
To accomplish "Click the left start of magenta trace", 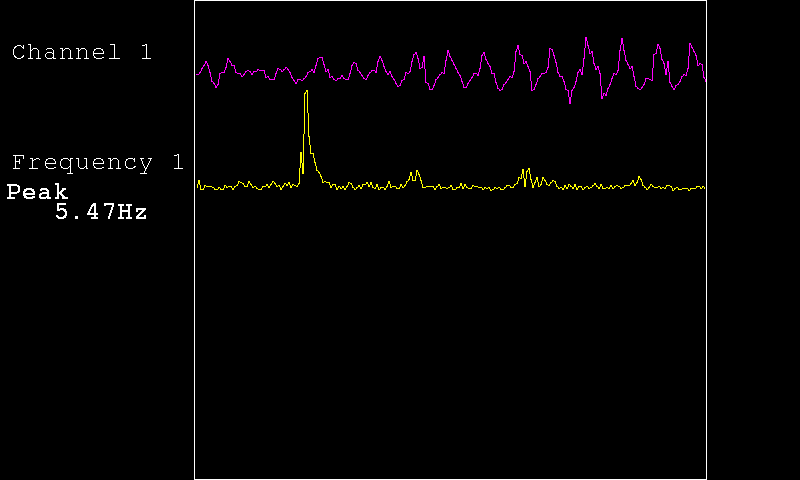I will coord(198,73).
